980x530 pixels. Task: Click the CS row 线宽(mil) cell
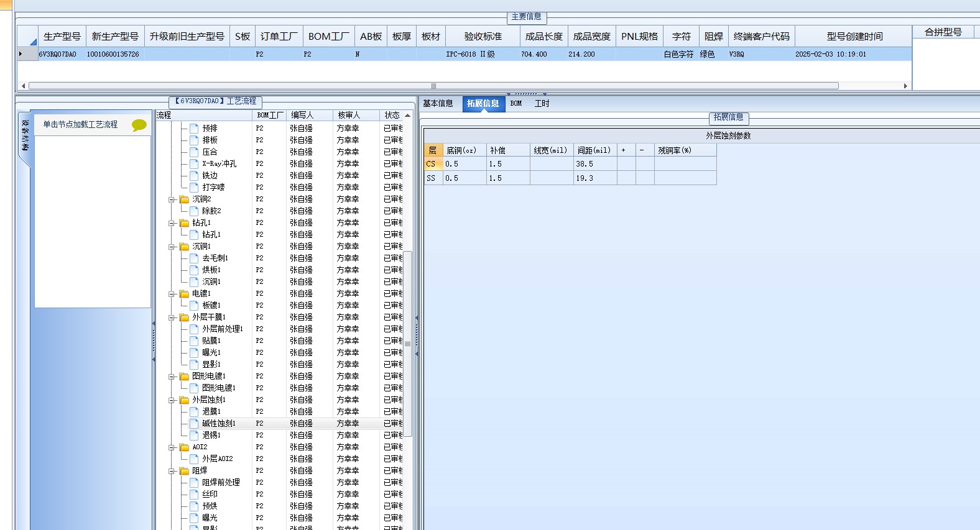click(552, 164)
